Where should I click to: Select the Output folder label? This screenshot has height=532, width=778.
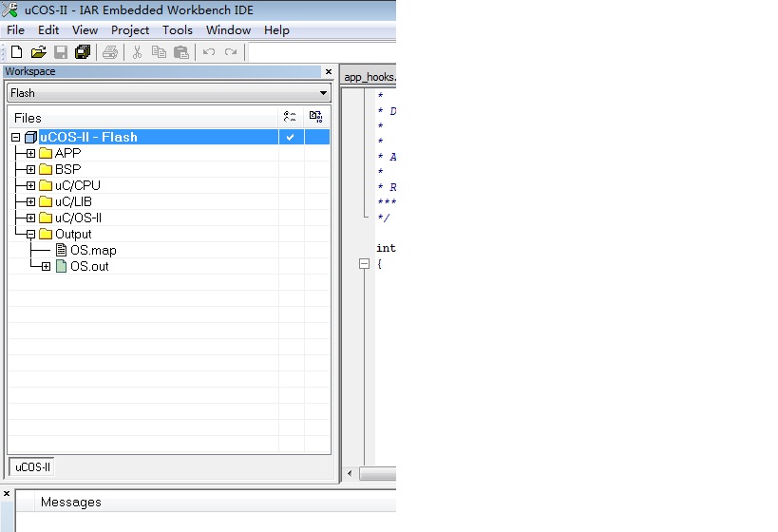tap(73, 235)
